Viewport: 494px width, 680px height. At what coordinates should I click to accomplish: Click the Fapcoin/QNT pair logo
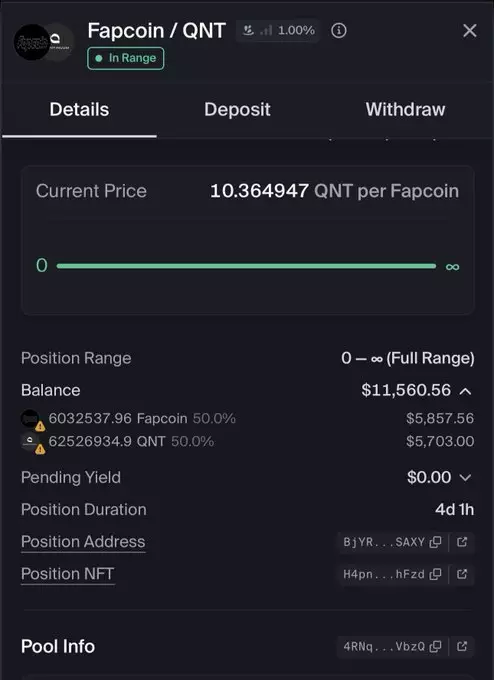click(43, 42)
